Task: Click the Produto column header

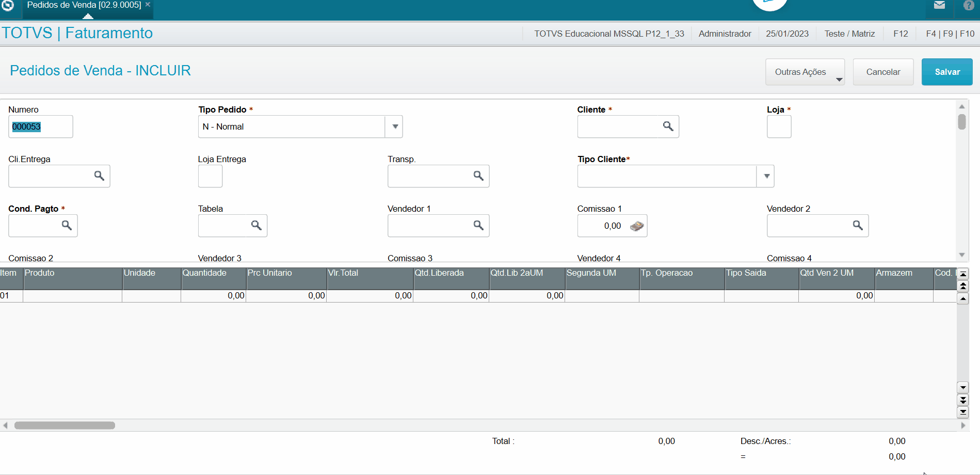Action: pos(72,278)
